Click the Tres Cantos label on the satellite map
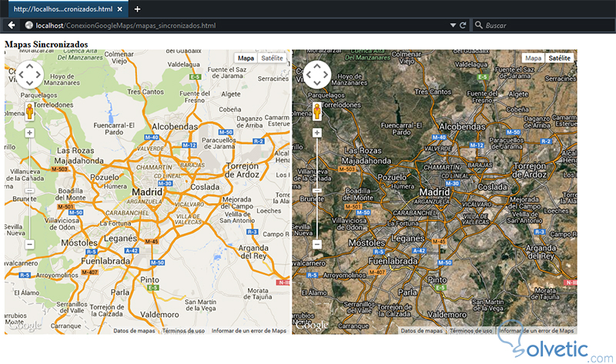Image resolution: width=616 pixels, height=364 pixels. point(433,92)
